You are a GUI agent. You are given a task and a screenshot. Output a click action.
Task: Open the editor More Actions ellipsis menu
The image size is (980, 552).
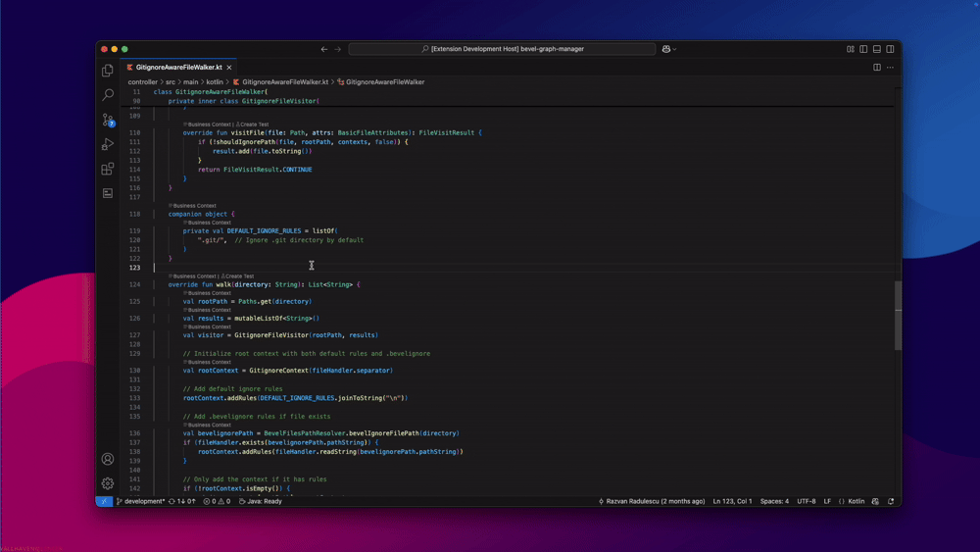tap(890, 68)
